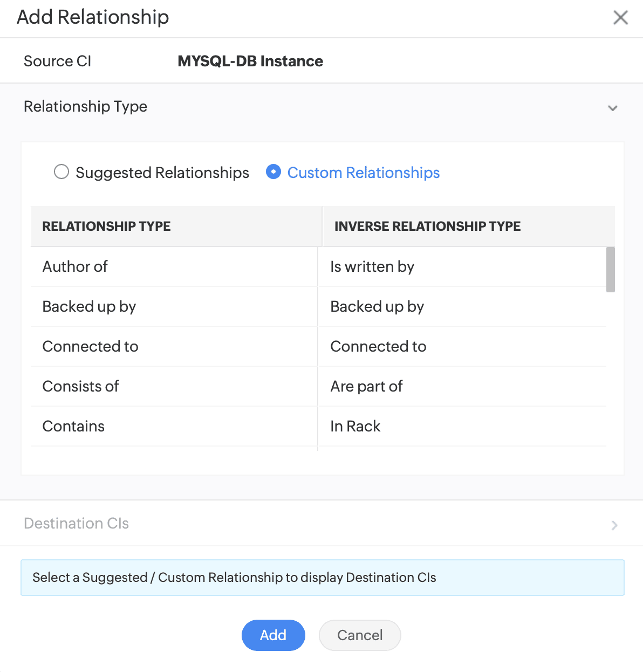Viewport: 643px width, 672px height.
Task: Click the 'In Rack' inverse cell
Action: point(355,426)
